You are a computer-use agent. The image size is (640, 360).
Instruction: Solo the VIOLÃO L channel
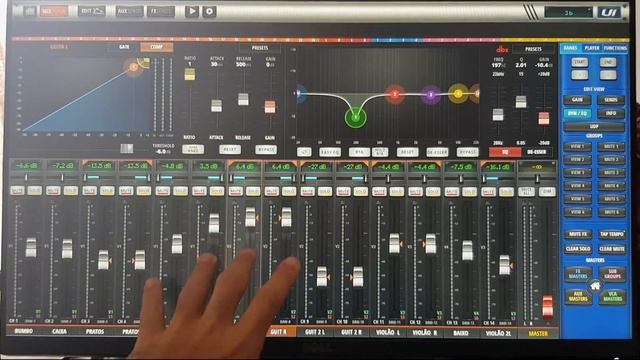(396, 191)
